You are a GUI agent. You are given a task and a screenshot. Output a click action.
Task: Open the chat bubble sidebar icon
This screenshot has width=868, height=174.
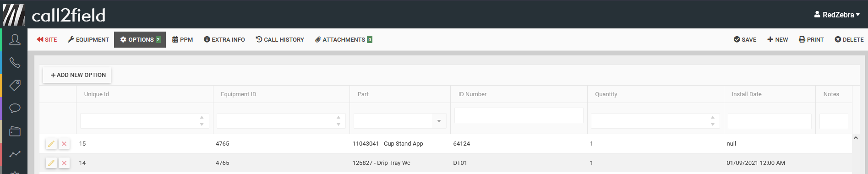coord(15,109)
